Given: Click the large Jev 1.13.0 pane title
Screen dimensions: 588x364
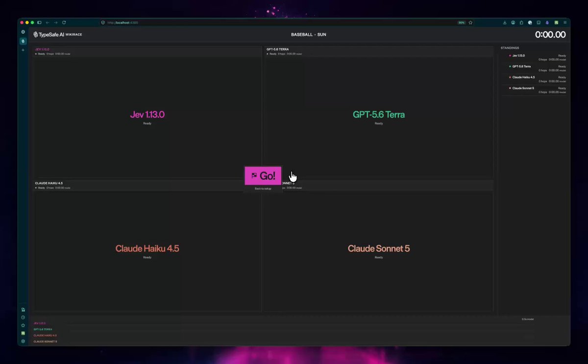Looking at the screenshot, I should (147, 115).
